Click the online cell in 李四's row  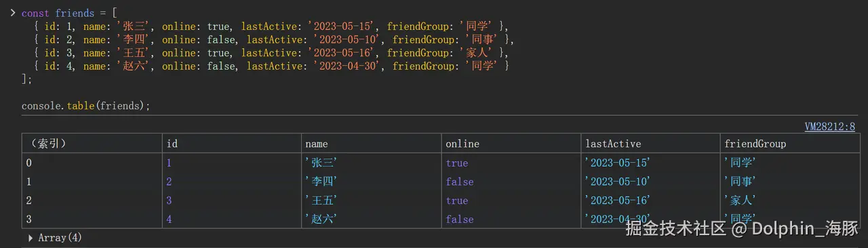[x=511, y=182]
